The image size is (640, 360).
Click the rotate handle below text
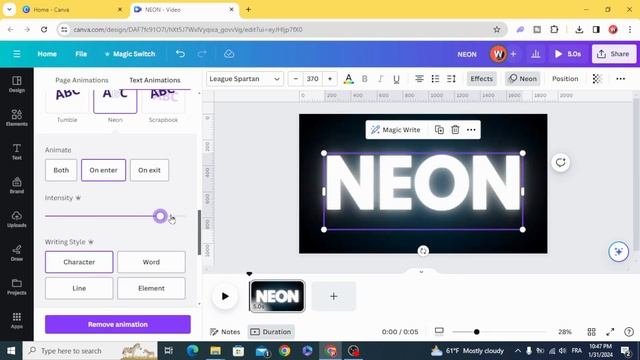pos(423,251)
